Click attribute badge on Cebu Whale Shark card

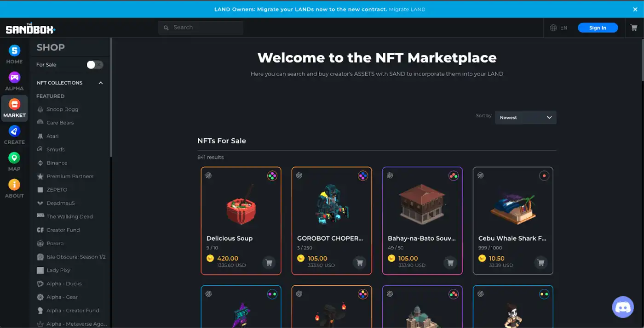(544, 176)
